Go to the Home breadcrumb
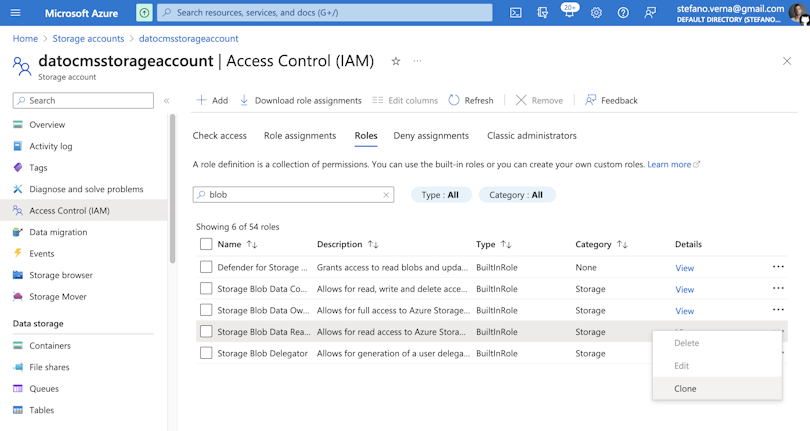The height and width of the screenshot is (431, 810). [25, 39]
